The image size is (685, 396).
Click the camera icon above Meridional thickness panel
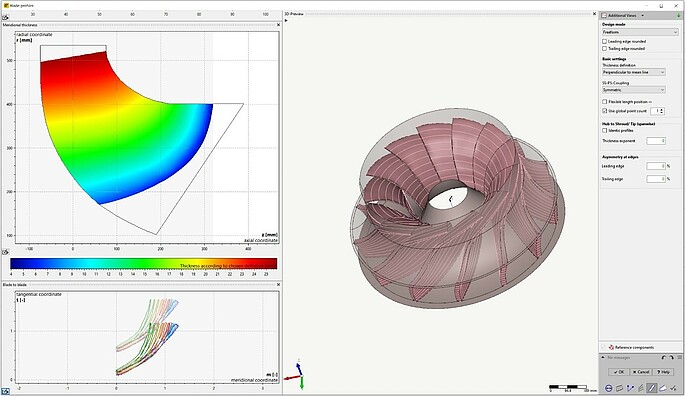[5, 18]
